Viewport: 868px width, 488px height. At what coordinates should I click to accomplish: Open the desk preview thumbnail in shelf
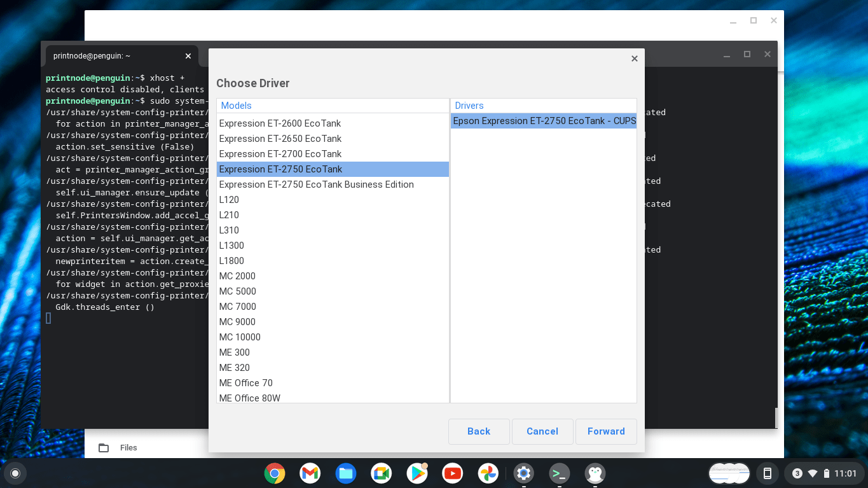pos(729,473)
